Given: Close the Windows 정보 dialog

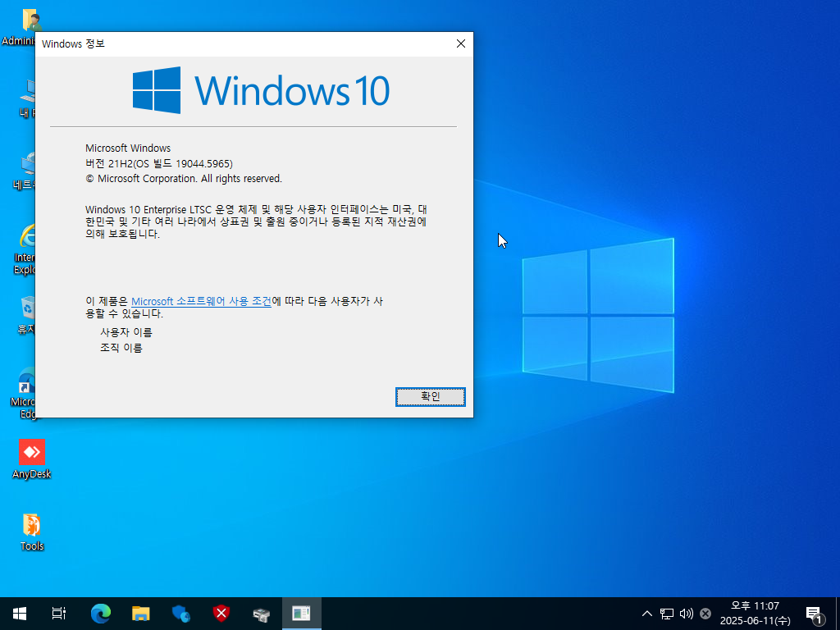Looking at the screenshot, I should click(461, 44).
